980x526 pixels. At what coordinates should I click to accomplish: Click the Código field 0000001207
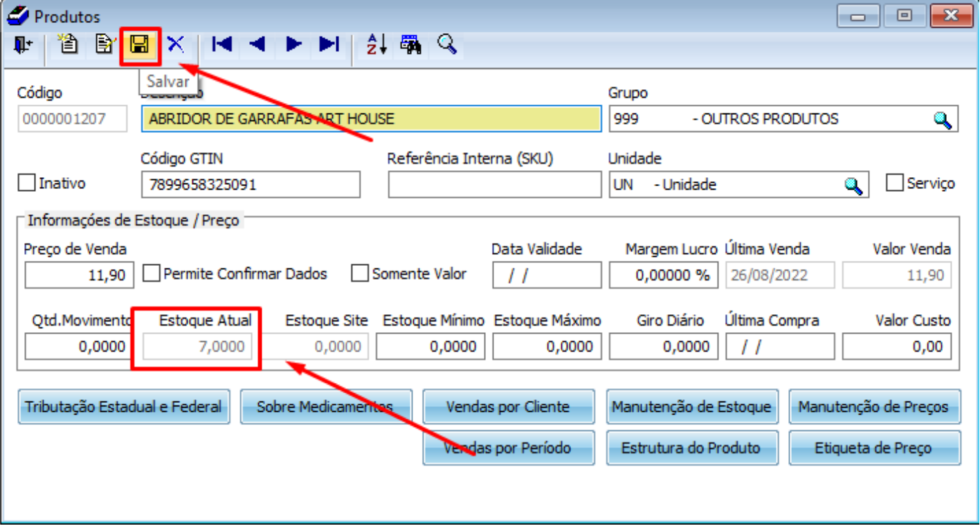coord(73,119)
